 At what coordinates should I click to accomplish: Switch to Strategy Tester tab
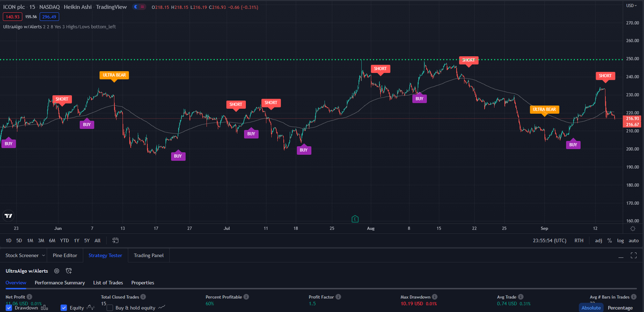pos(105,256)
